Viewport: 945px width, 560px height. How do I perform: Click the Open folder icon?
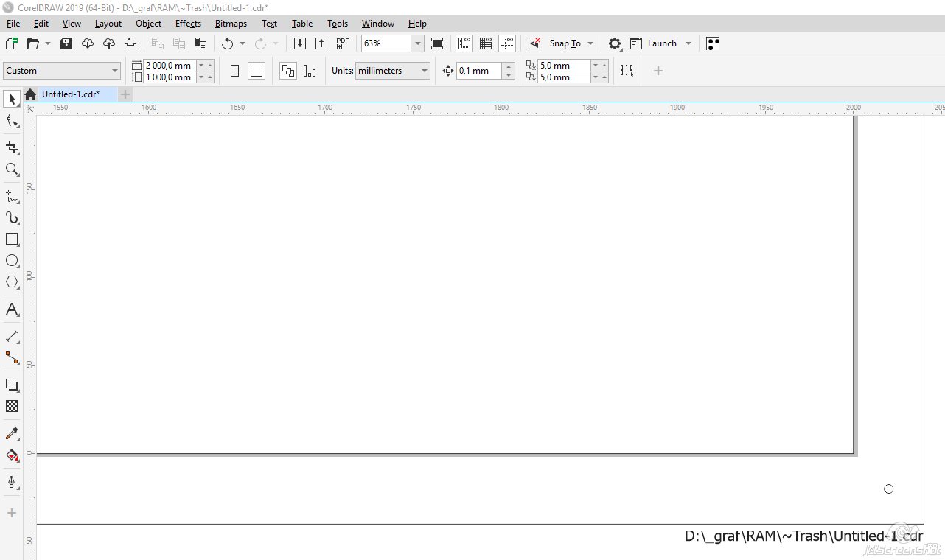(x=32, y=43)
